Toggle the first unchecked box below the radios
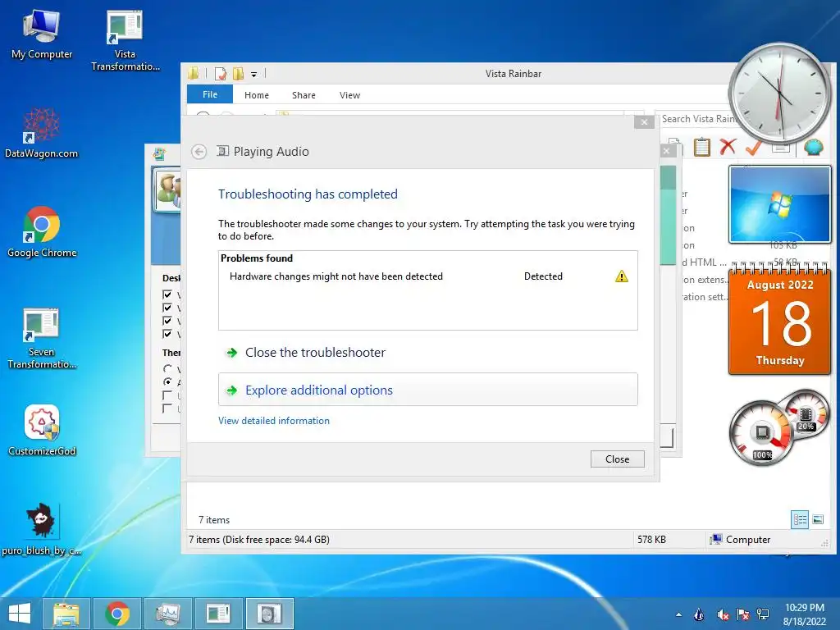The height and width of the screenshot is (630, 840). pos(167,395)
